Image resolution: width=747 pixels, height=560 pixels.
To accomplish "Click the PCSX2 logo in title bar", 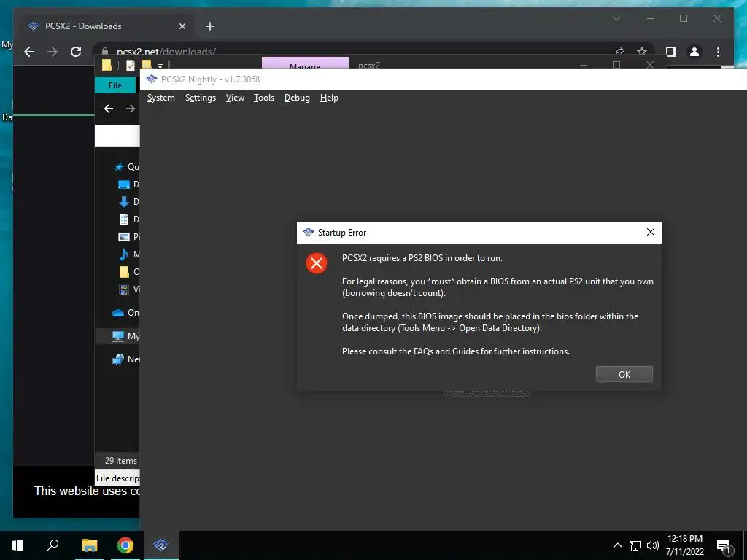I will click(x=152, y=79).
